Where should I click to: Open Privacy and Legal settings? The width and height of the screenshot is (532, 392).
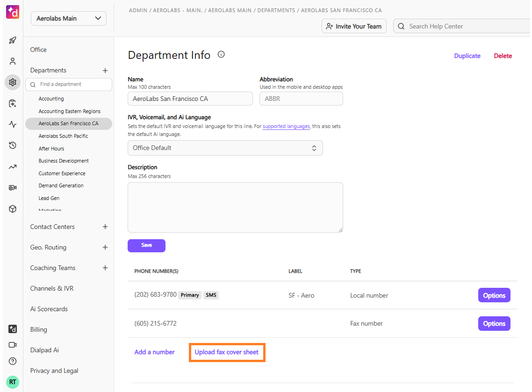[54, 371]
